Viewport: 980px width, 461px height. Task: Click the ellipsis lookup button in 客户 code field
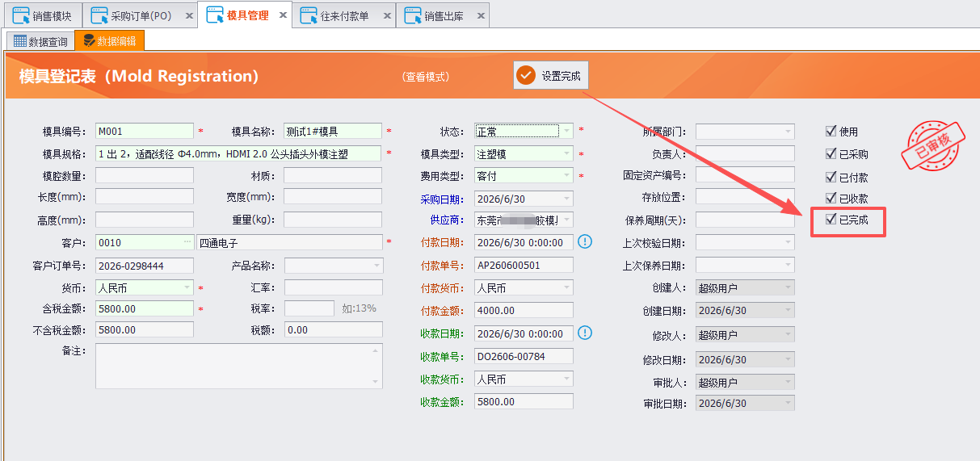point(187,242)
